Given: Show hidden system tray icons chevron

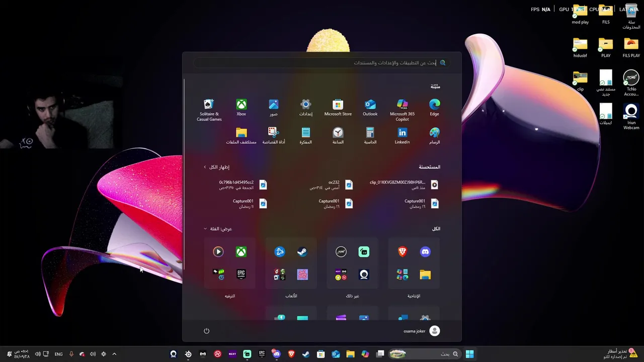Looking at the screenshot, I should click(x=114, y=354).
